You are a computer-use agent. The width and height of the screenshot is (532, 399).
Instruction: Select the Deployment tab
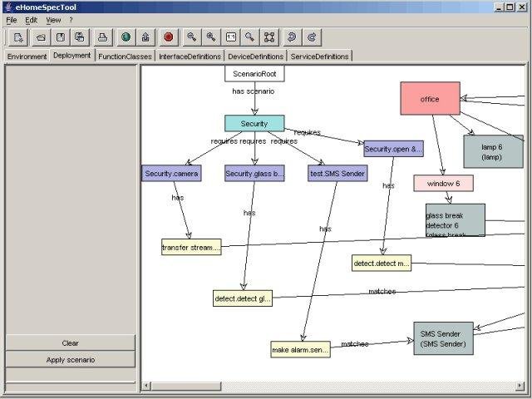click(x=72, y=56)
